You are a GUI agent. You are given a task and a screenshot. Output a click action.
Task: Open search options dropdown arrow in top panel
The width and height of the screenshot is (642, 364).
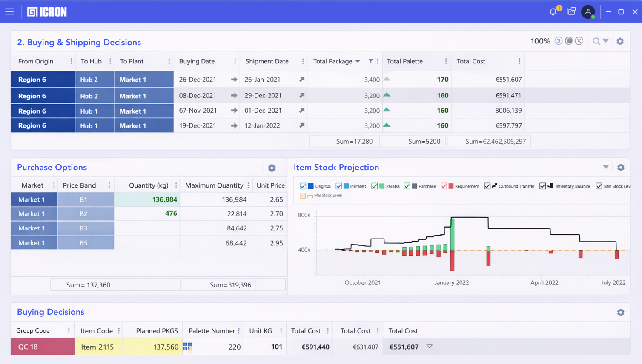click(x=606, y=41)
